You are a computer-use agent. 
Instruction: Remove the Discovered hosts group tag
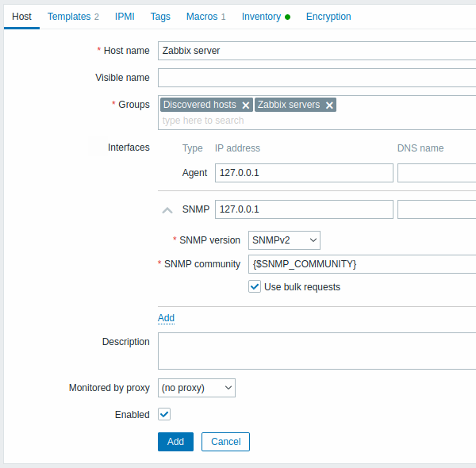[246, 105]
